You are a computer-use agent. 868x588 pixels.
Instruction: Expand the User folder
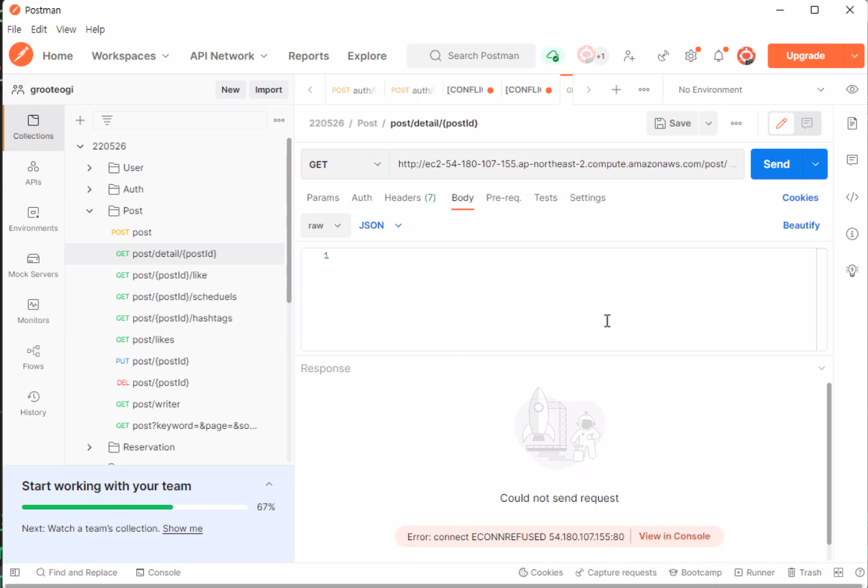pos(90,168)
